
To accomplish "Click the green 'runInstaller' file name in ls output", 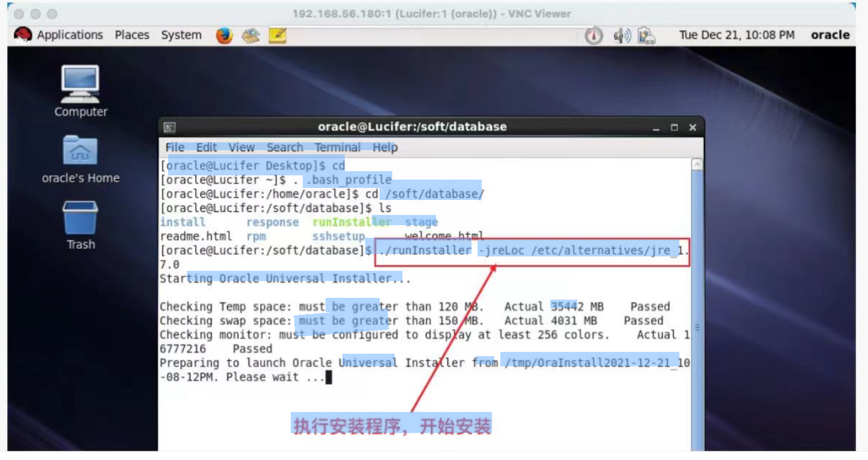I will (x=352, y=222).
